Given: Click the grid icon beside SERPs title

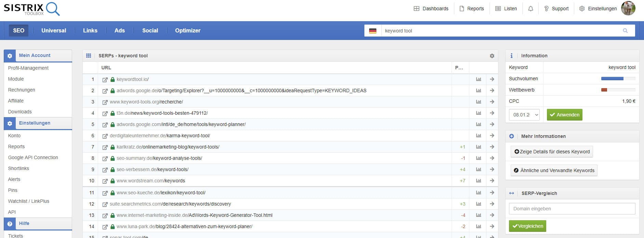Looking at the screenshot, I should [89, 56].
